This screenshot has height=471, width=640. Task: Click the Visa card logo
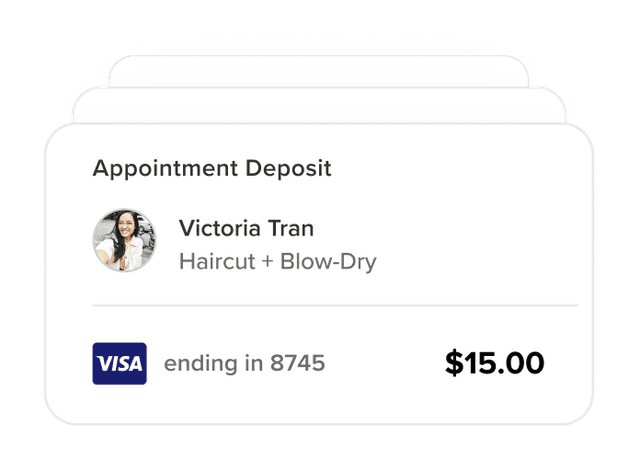tap(120, 363)
